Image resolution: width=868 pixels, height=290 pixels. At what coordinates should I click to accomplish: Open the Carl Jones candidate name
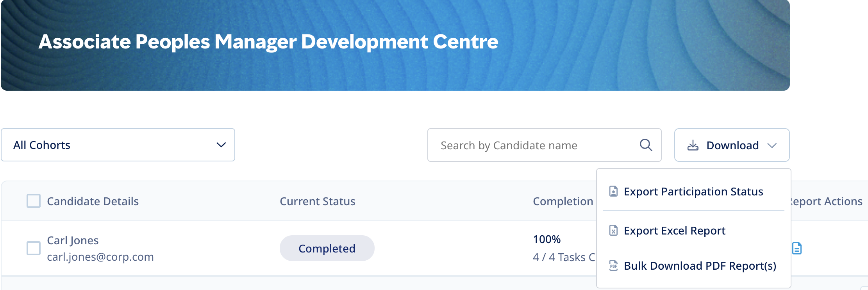tap(73, 240)
